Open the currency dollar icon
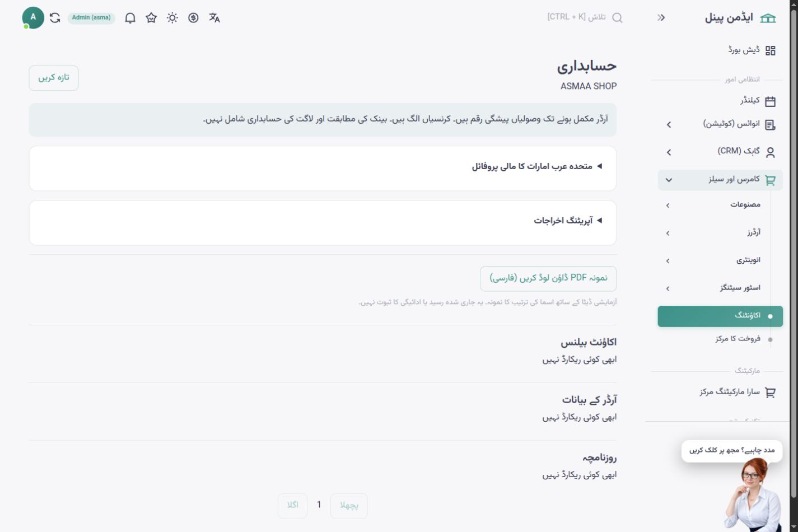This screenshot has height=532, width=798. tap(193, 18)
